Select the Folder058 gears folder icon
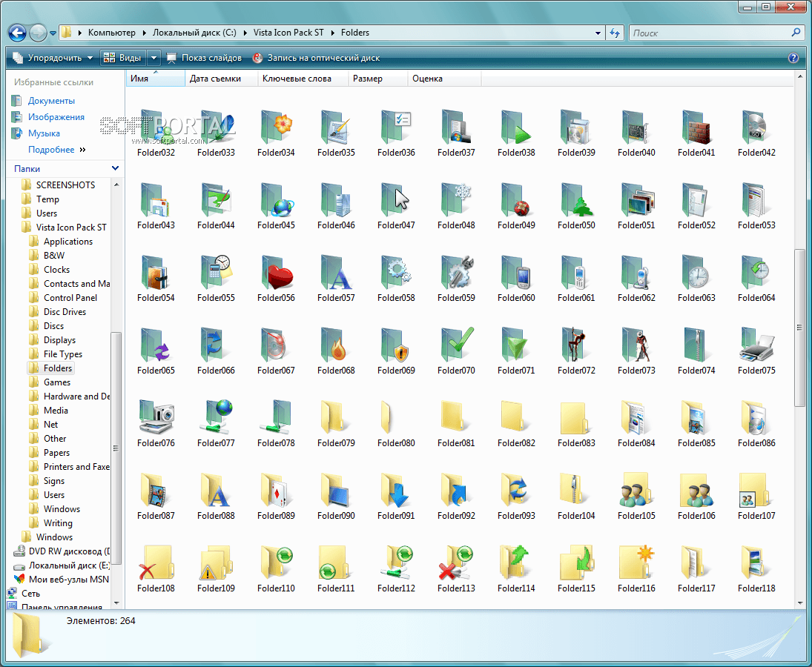The height and width of the screenshot is (667, 812). [x=396, y=272]
